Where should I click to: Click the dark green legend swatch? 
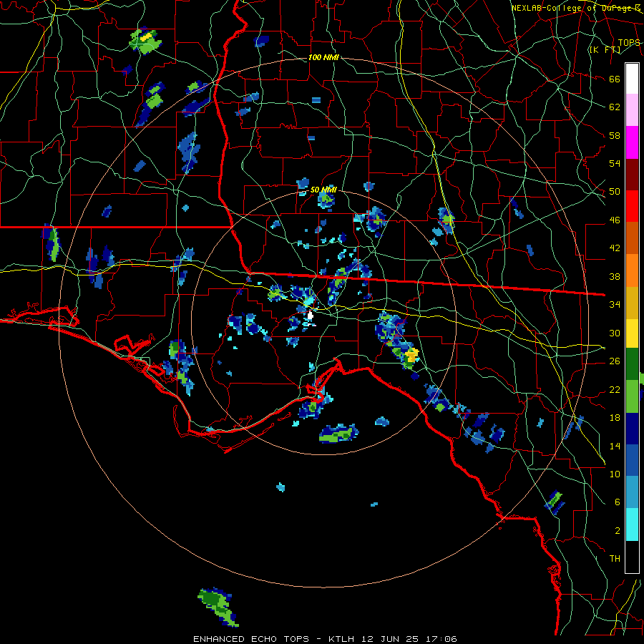pyautogui.click(x=632, y=364)
